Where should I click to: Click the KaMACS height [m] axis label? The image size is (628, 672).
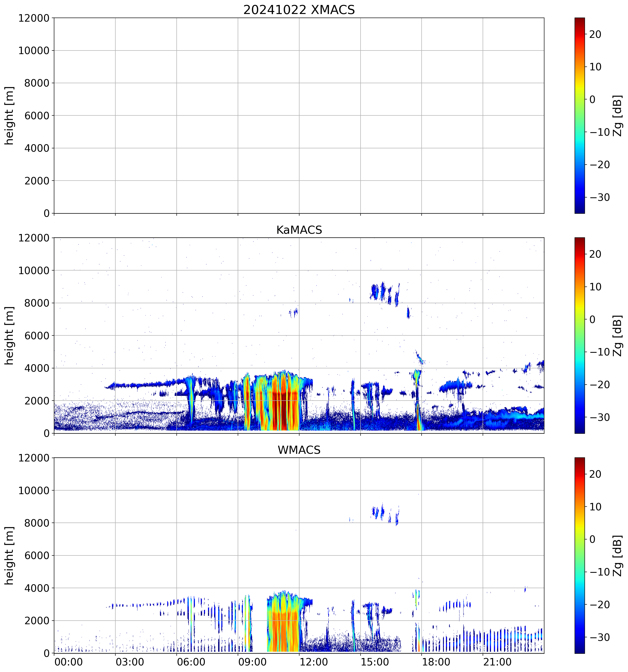[9, 335]
